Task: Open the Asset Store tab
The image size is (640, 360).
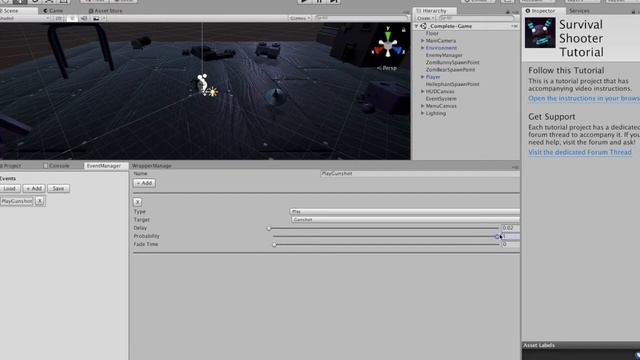Action: coord(105,11)
